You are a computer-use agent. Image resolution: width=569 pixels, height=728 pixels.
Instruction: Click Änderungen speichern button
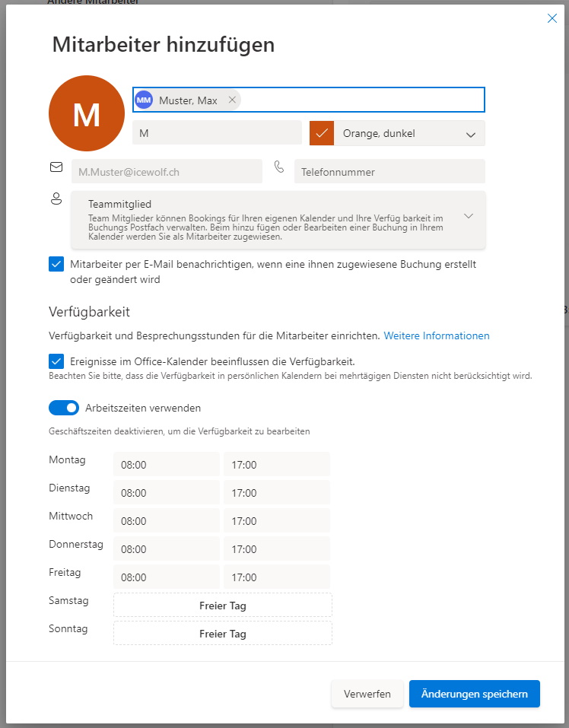pos(475,694)
